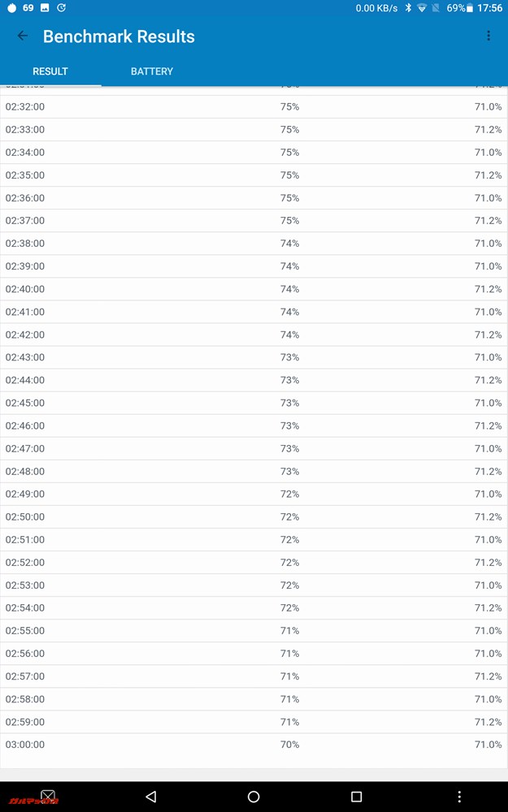
Task: Open the three-dot overflow menu
Action: 488,36
